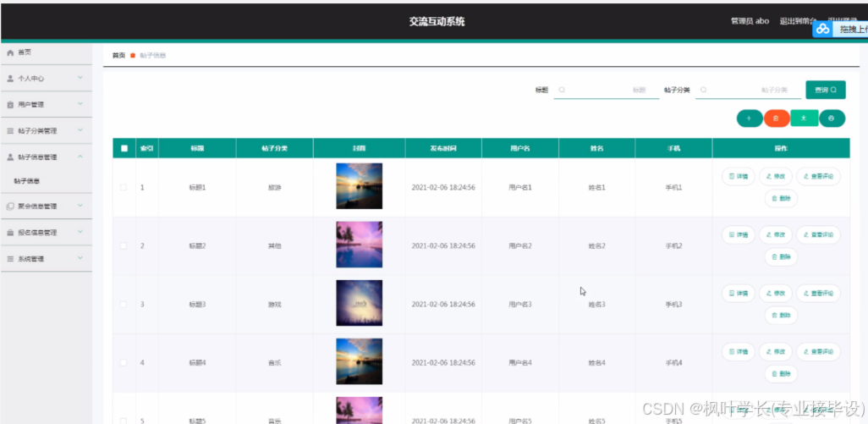Click the icon beside 帖子信息管理
This screenshot has height=424, width=868.
[10, 157]
